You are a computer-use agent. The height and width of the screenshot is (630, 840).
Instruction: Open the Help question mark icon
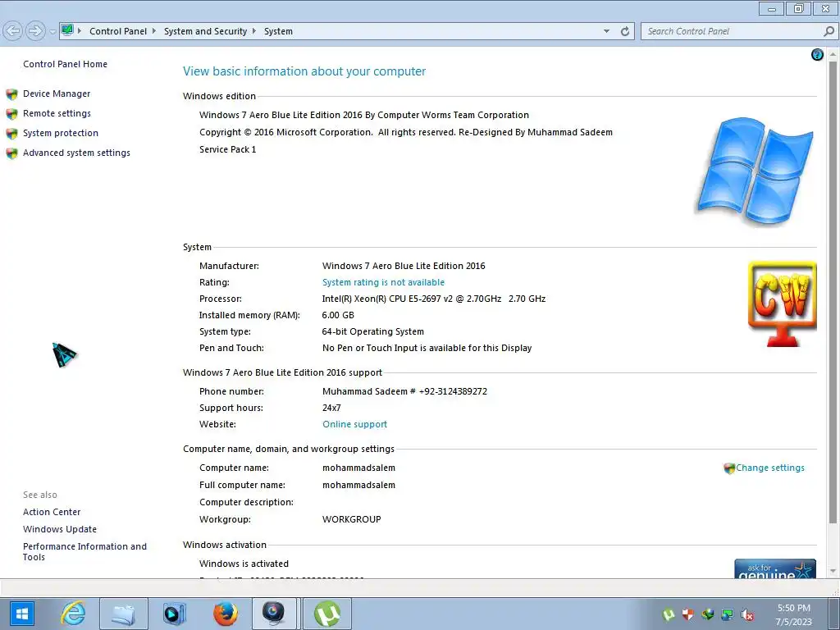point(817,55)
